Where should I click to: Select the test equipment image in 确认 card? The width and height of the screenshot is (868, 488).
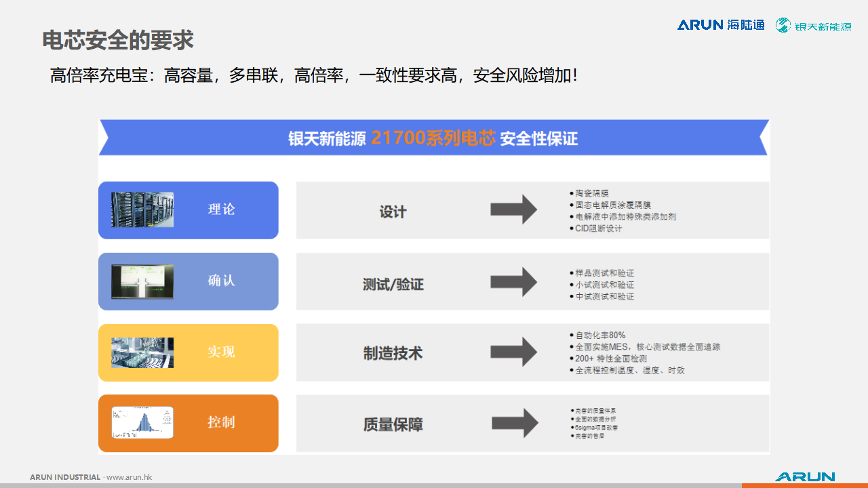[142, 281]
